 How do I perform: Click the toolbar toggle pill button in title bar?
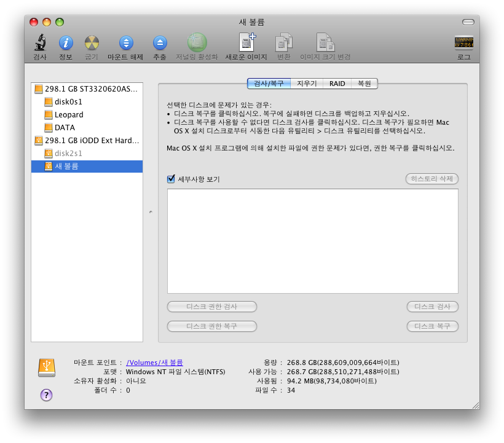click(x=468, y=22)
